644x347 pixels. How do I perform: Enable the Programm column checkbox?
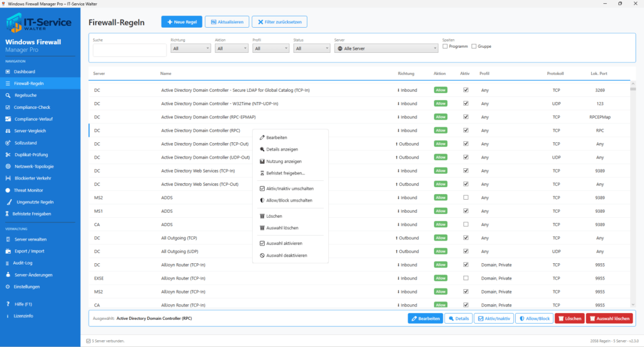coord(445,47)
